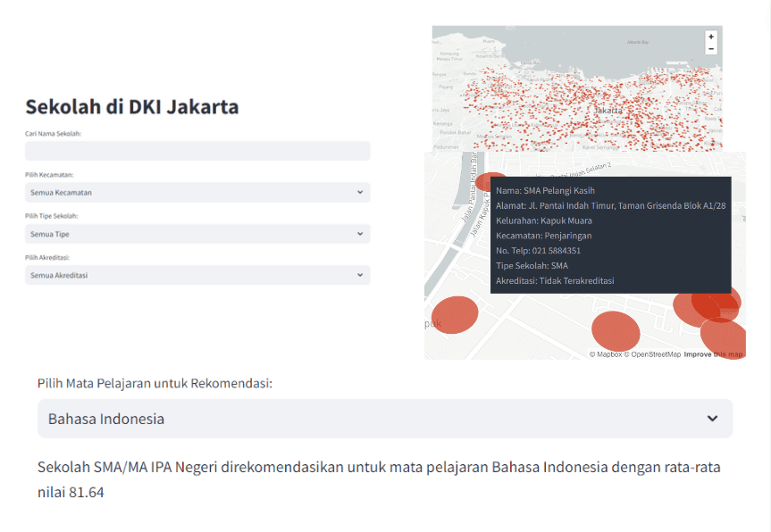Click the Nama: SMA Pelangi Kasih tooltip line

[x=547, y=190]
